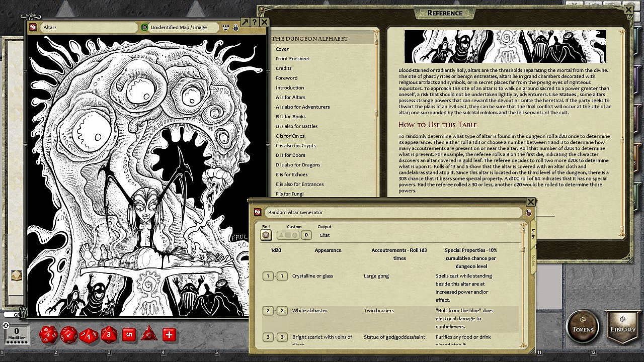
Task: Click the Modifier box value
Action: point(16,331)
